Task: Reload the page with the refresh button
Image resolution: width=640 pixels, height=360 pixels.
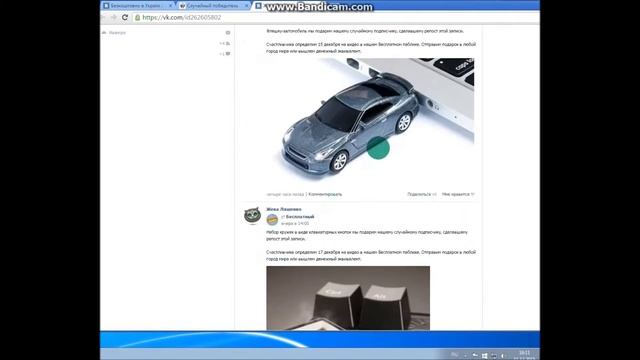Action: 125,18
